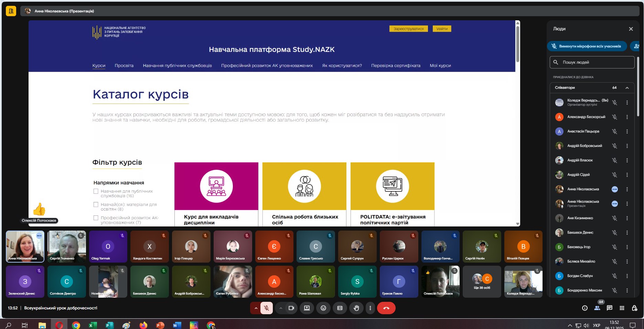Click the raise hand icon
644x329 pixels.
[x=356, y=308]
